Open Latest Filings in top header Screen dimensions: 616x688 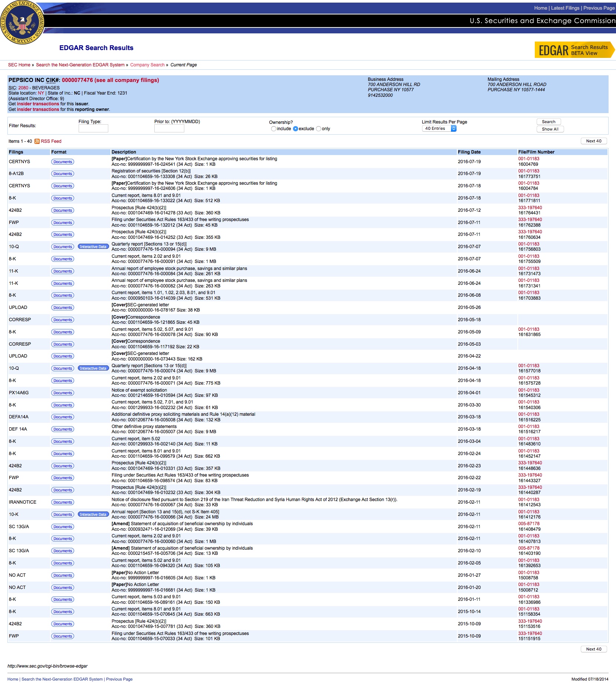tap(565, 8)
